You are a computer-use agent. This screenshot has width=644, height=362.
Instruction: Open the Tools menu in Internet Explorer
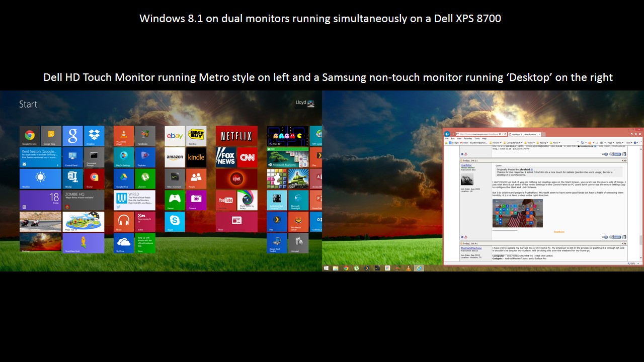[477, 139]
